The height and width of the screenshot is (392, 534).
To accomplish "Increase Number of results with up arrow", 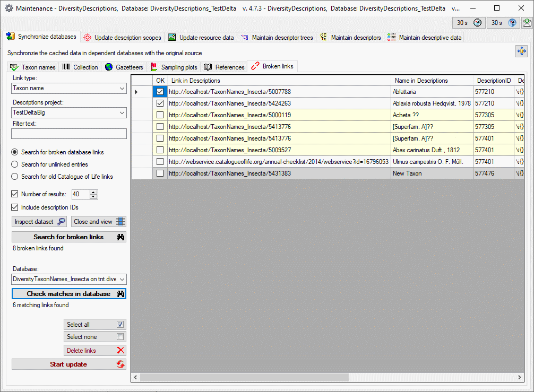I will click(x=94, y=192).
